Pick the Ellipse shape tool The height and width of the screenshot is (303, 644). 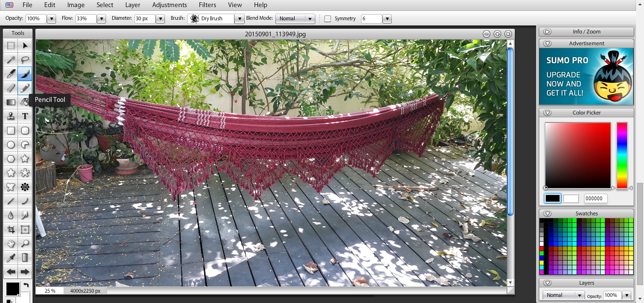pos(11,145)
